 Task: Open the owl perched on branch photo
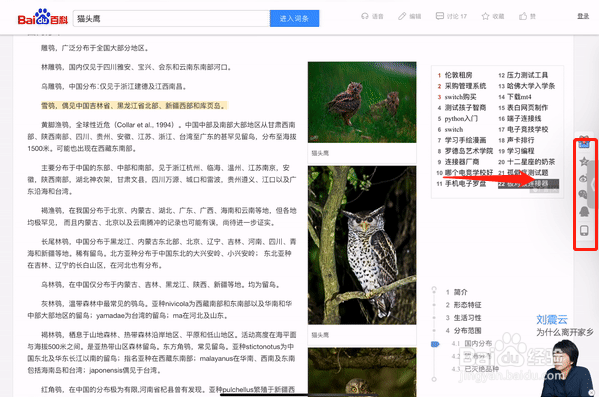pos(362,245)
